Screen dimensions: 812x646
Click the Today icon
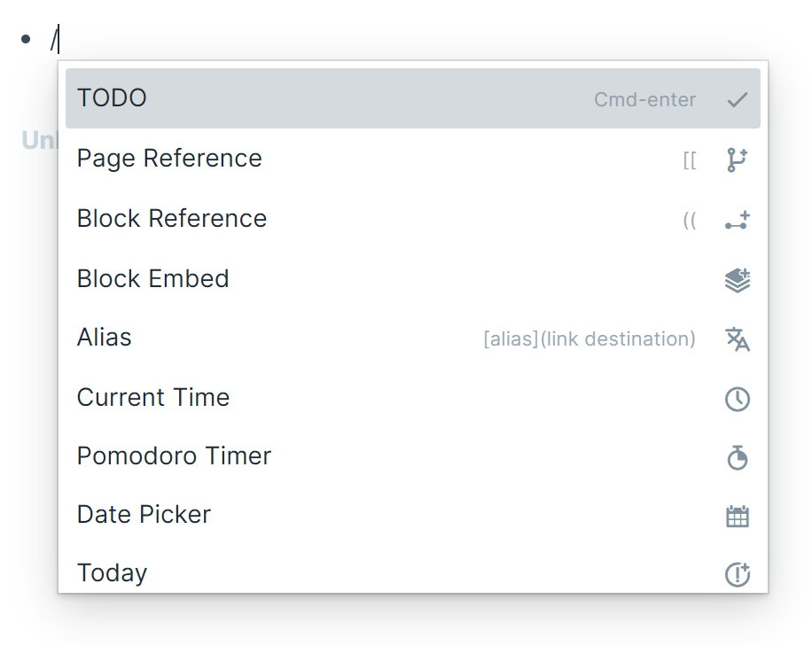click(x=737, y=574)
